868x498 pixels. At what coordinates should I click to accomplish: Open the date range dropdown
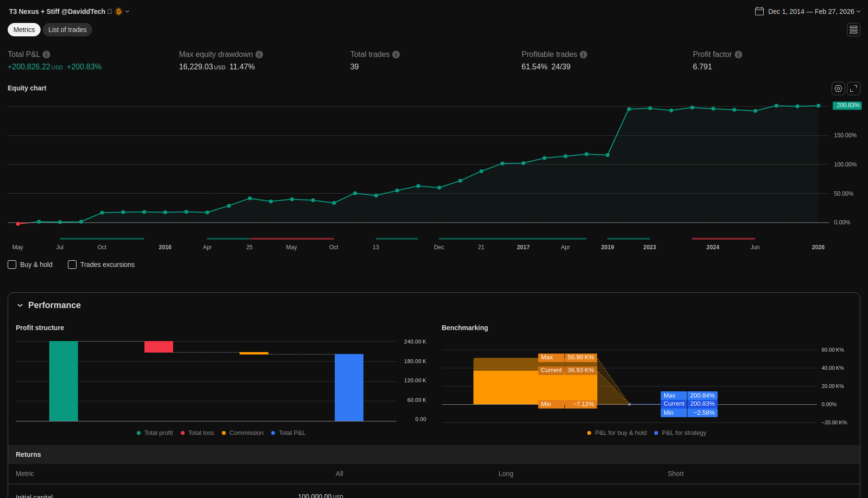pyautogui.click(x=807, y=11)
